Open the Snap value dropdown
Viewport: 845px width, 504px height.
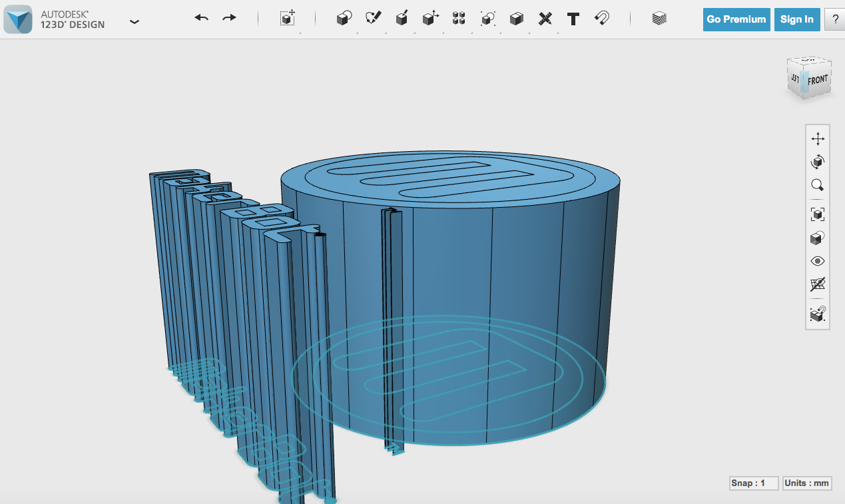point(754,483)
